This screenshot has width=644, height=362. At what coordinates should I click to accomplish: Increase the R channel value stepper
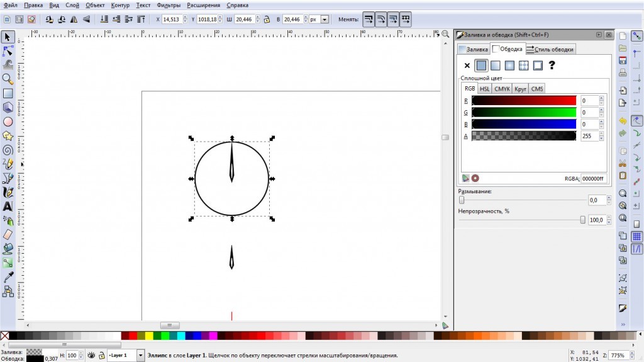[601, 98]
